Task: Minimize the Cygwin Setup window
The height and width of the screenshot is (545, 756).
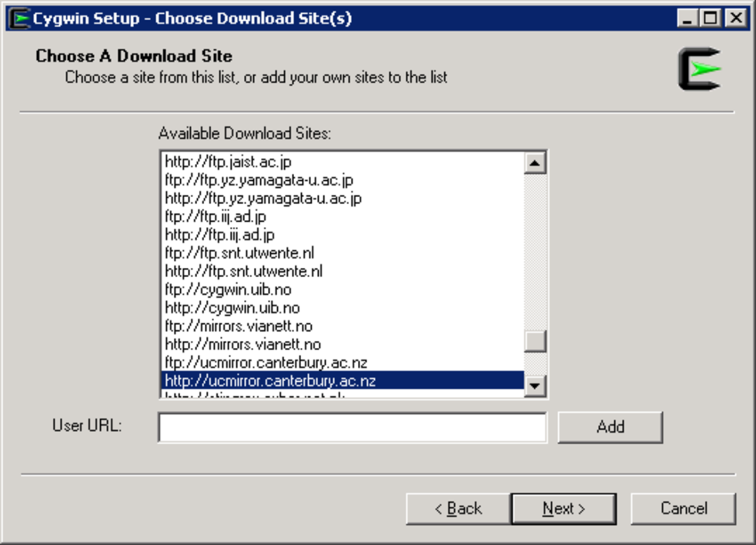Action: click(688, 18)
